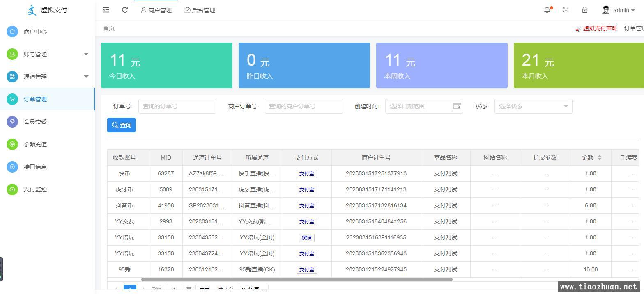Click merchant order 2023031517171141213
Screen dimensions: 644x294
coord(376,189)
